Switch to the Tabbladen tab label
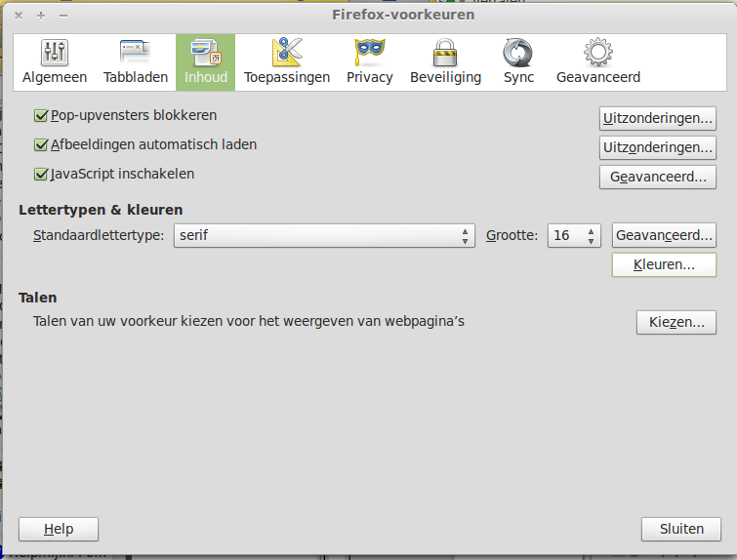737x560 pixels. pos(136,77)
